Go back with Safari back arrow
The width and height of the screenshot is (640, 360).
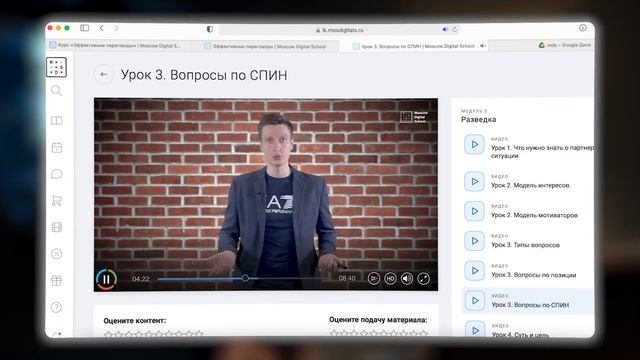click(102, 28)
